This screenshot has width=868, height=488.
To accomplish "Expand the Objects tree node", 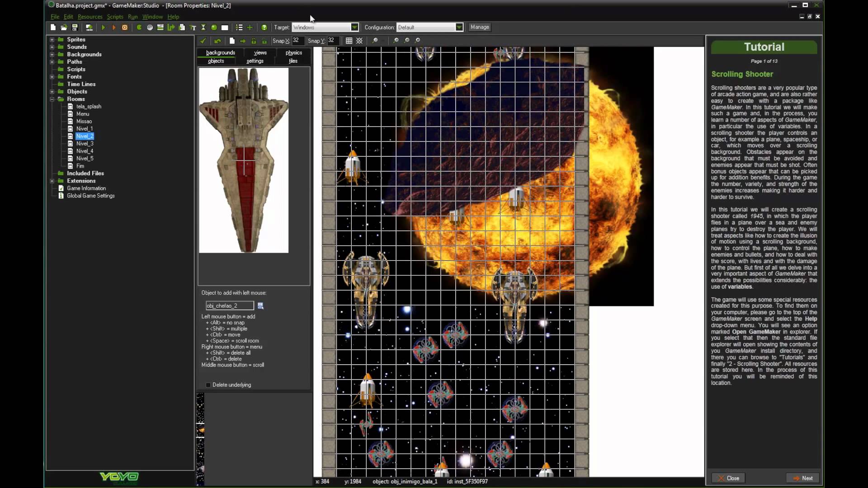I will [x=52, y=91].
